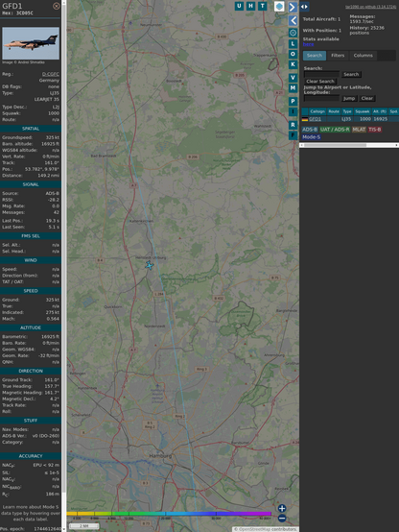The width and height of the screenshot is (399, 532).
Task: Open the D-CGFC registration link
Action: [x=51, y=74]
